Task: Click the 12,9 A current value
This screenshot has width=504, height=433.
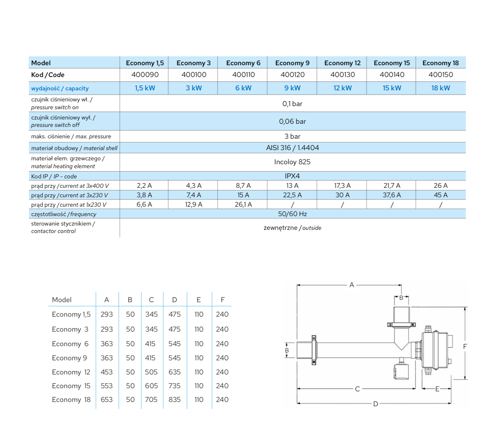Action: [x=194, y=204]
